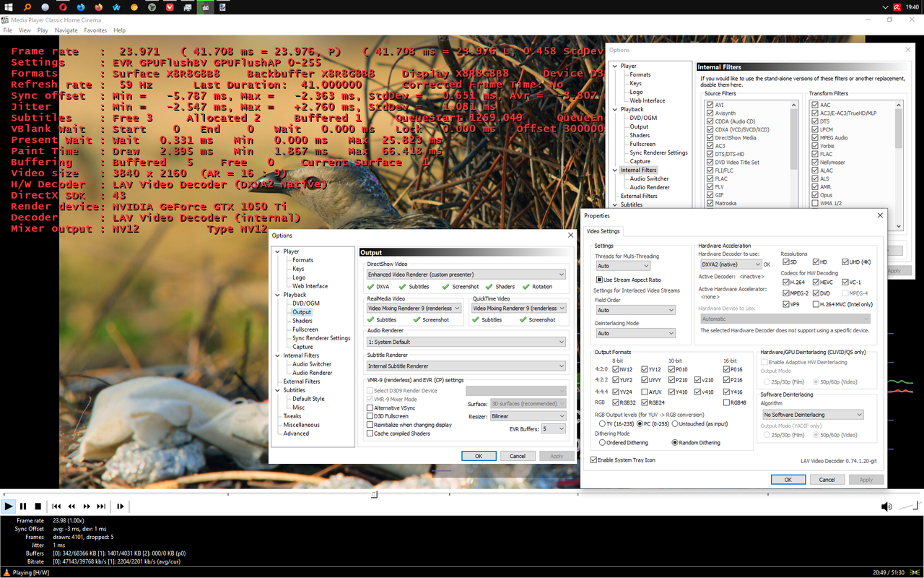Open the Deinterlacing Mode dropdown

pyautogui.click(x=635, y=333)
